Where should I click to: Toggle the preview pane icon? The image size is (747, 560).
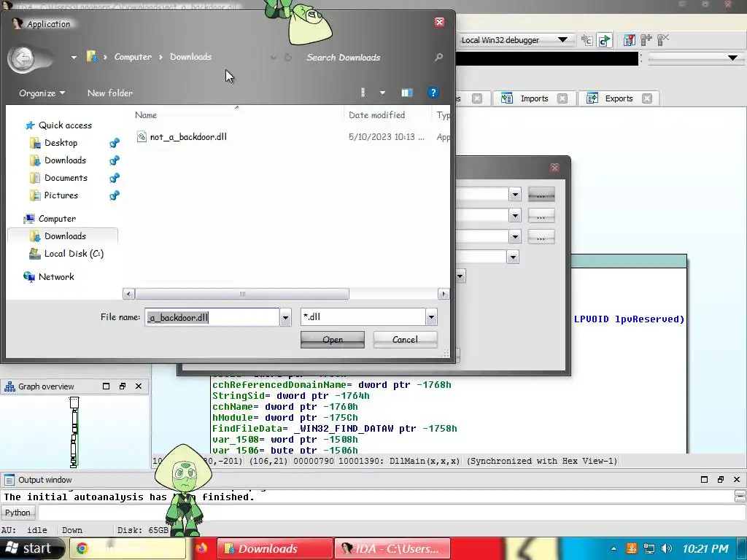406,93
